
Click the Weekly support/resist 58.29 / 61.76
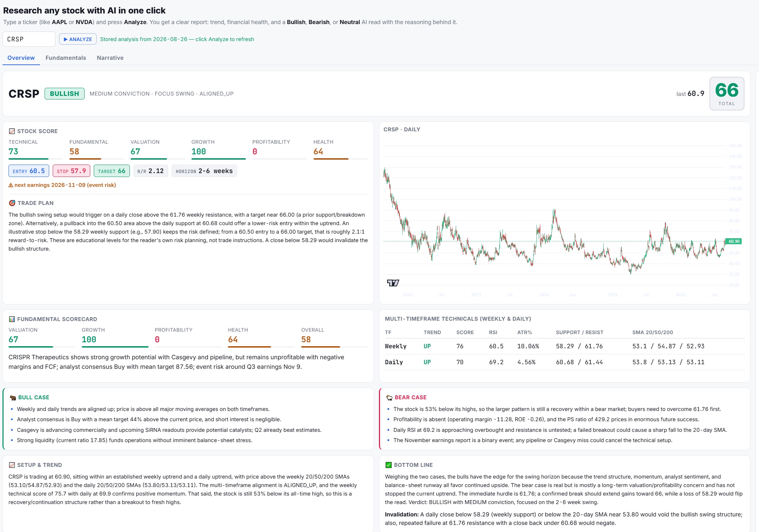click(x=579, y=346)
